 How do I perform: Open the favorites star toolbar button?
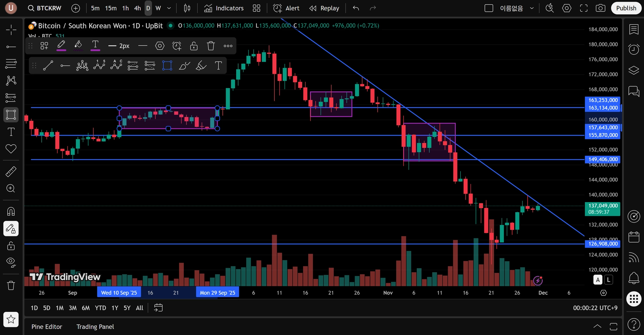coord(11,319)
